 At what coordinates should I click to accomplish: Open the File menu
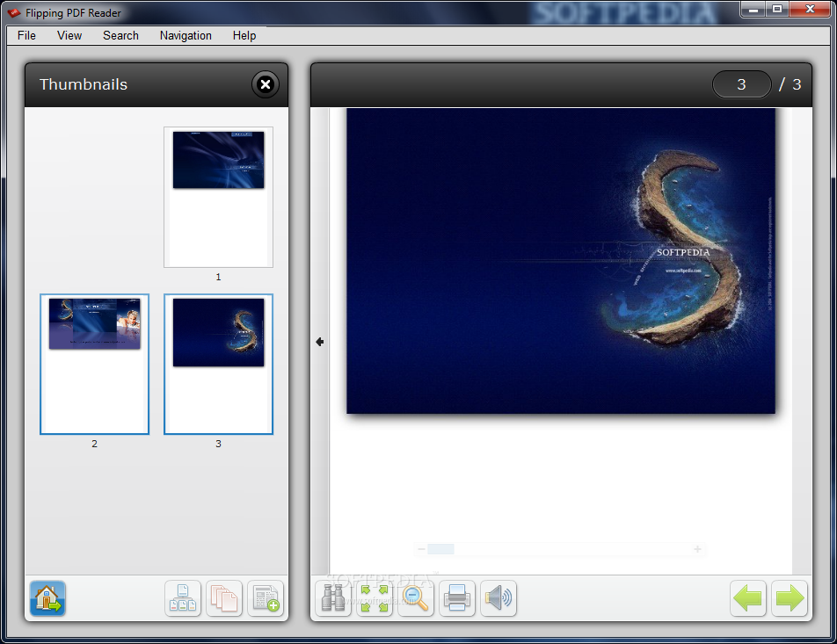(x=26, y=35)
